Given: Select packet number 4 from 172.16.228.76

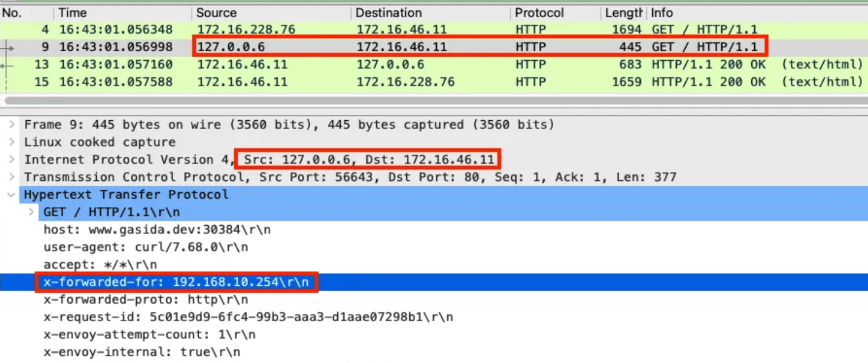Looking at the screenshot, I should [x=434, y=29].
